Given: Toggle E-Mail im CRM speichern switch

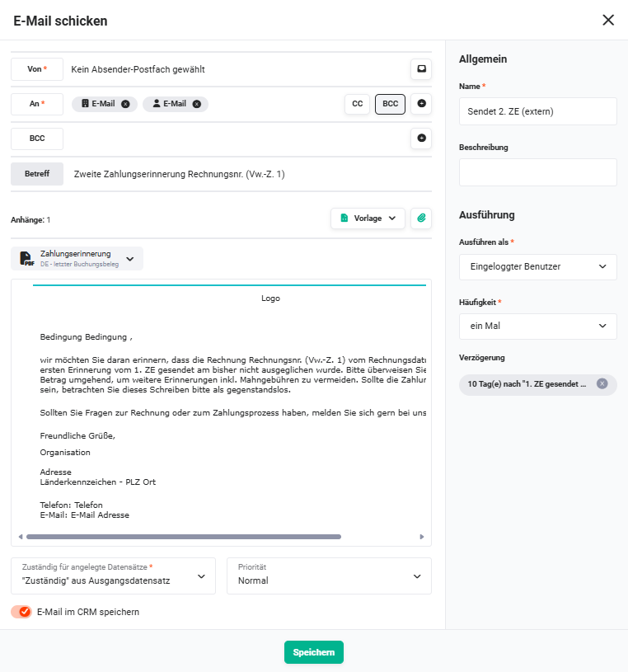Looking at the screenshot, I should [x=21, y=612].
